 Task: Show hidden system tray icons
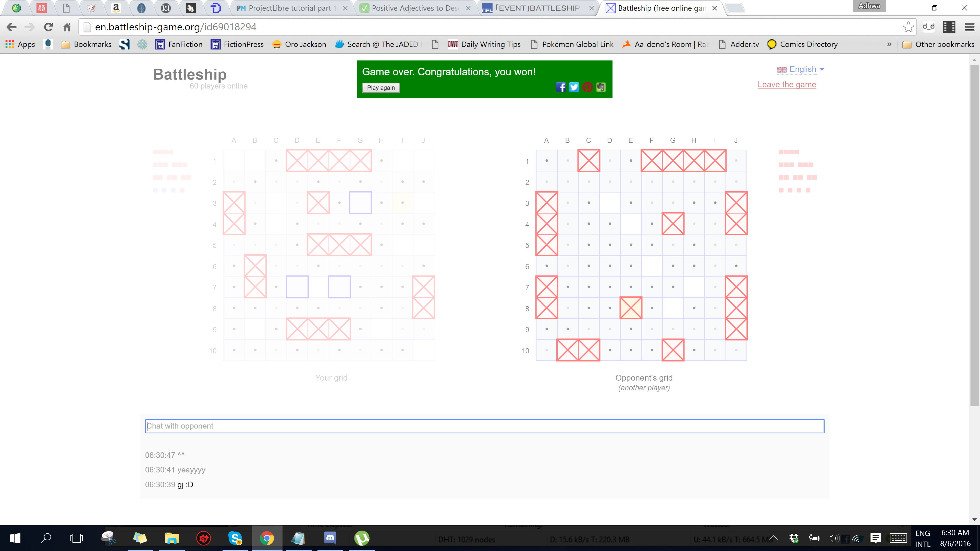(x=774, y=538)
